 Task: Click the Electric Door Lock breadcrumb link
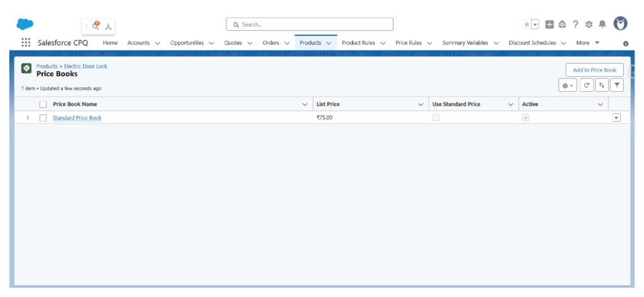(86, 66)
